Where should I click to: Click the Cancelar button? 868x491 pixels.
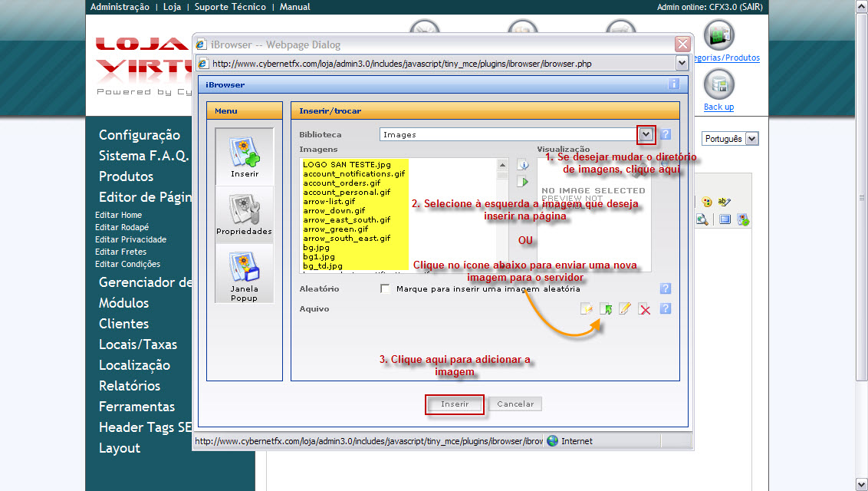(515, 404)
